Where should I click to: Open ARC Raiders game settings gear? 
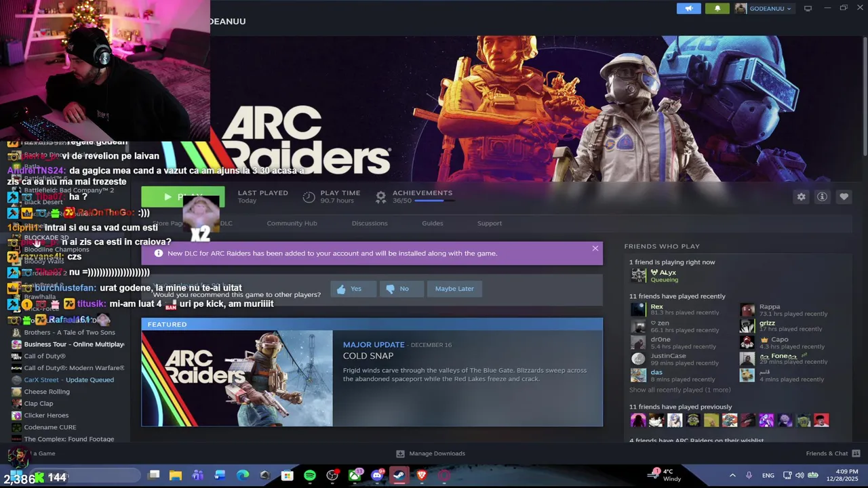tap(801, 197)
